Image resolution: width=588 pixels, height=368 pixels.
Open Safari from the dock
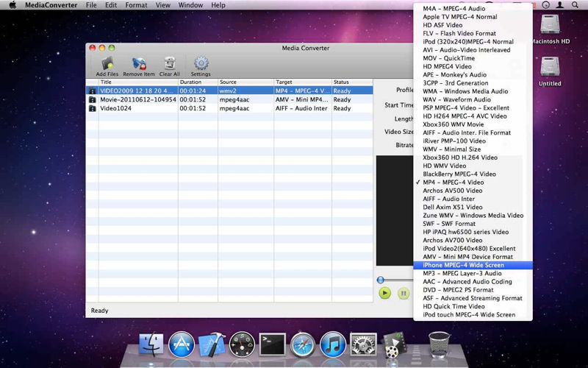(303, 344)
